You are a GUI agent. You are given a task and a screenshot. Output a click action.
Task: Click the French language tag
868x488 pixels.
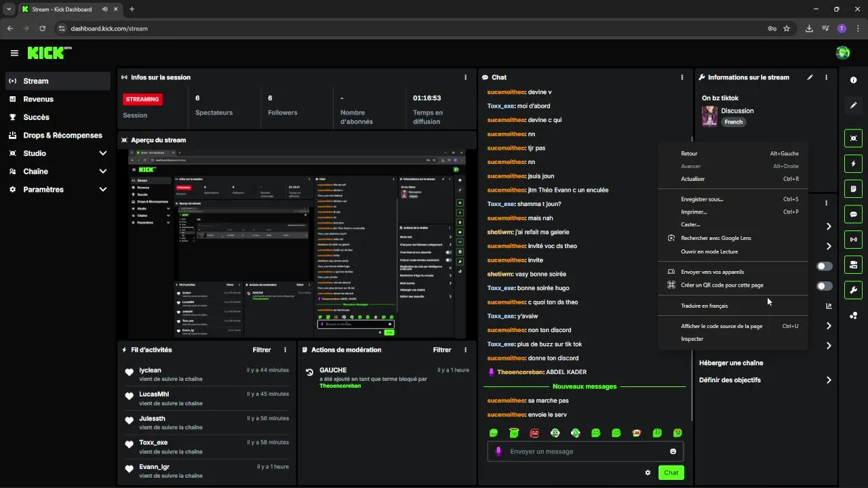pos(733,122)
